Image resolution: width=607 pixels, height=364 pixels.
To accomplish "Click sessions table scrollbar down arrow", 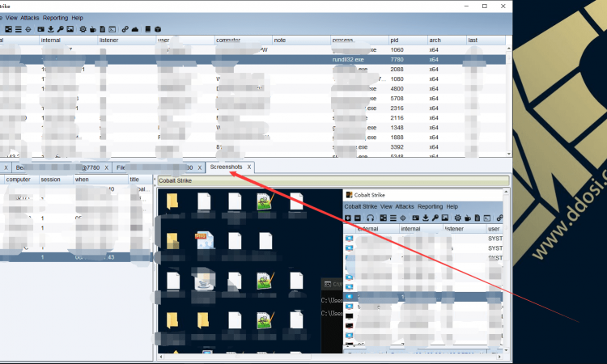I will pyautogui.click(x=509, y=154).
